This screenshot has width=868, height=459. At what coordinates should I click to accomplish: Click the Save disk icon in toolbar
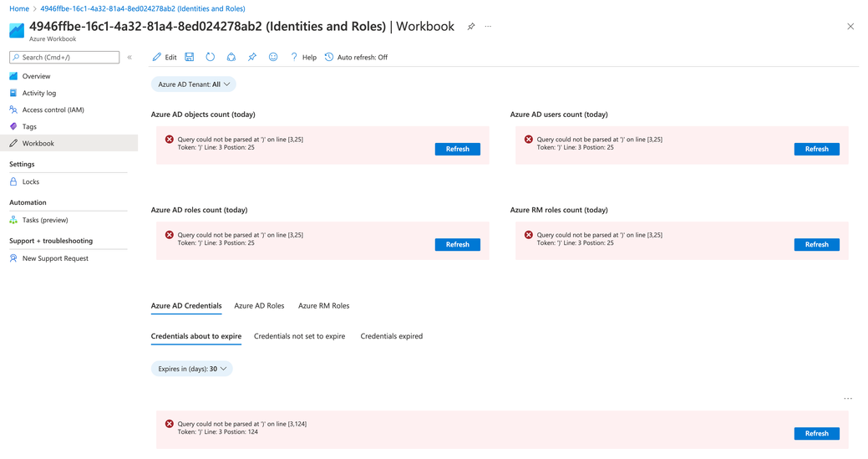[x=190, y=57]
